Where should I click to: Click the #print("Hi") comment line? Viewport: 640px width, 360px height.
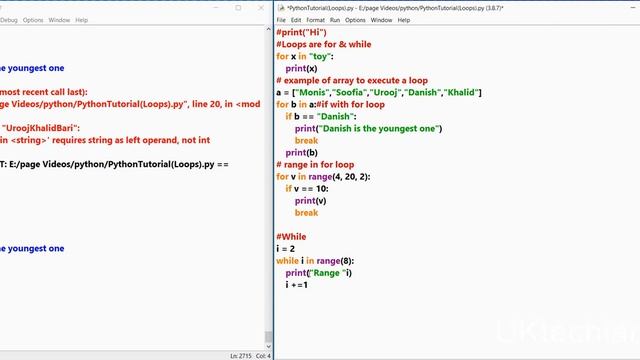[301, 32]
